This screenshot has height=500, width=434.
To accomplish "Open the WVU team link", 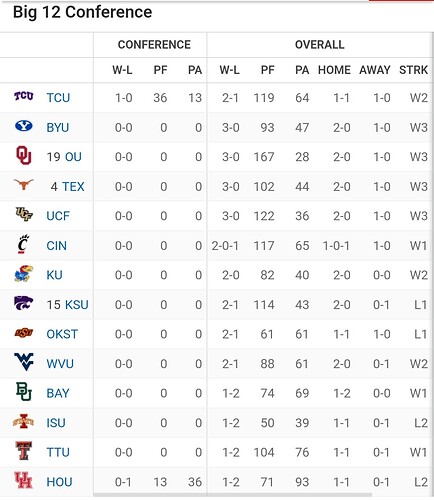I will [x=60, y=364].
